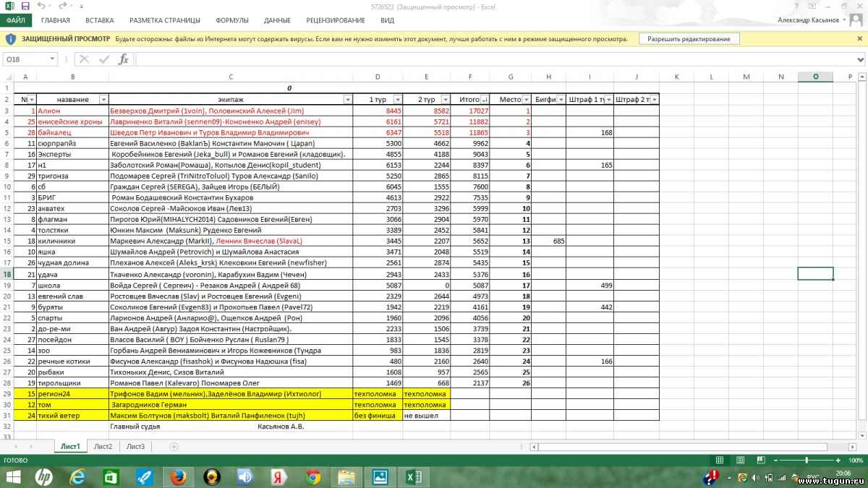Open the РЕЦЕНЗИРОВАНИЕ ribbon tab
The image size is (868, 488).
pyautogui.click(x=336, y=20)
